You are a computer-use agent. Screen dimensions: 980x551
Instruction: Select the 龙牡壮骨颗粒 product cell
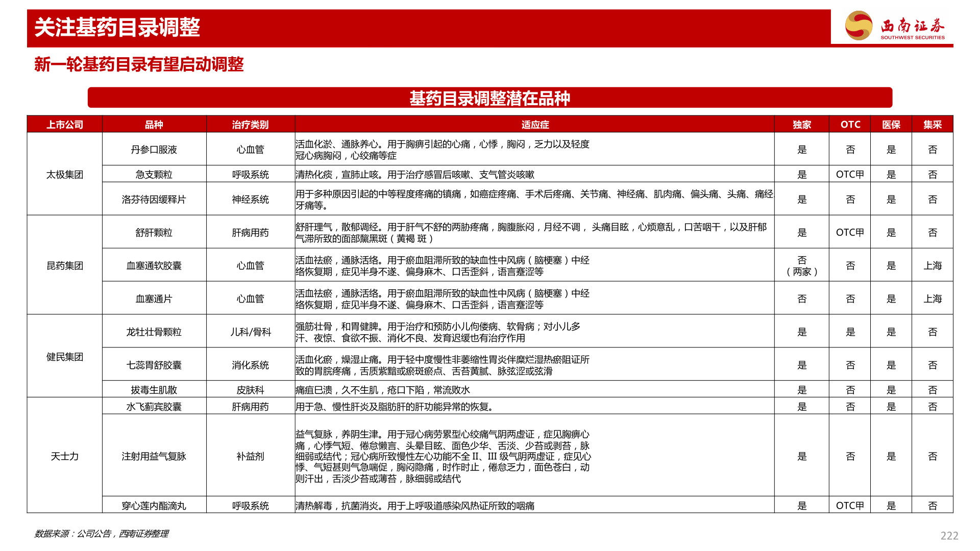pyautogui.click(x=155, y=331)
